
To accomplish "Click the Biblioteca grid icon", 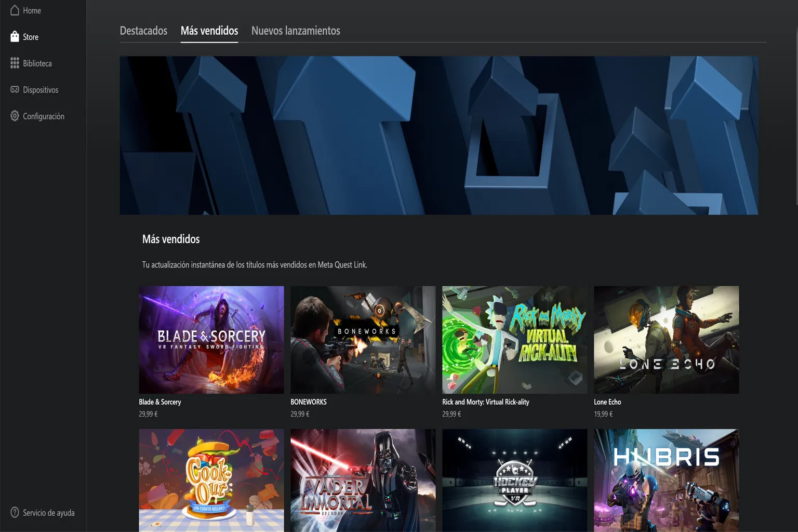I will pyautogui.click(x=15, y=63).
